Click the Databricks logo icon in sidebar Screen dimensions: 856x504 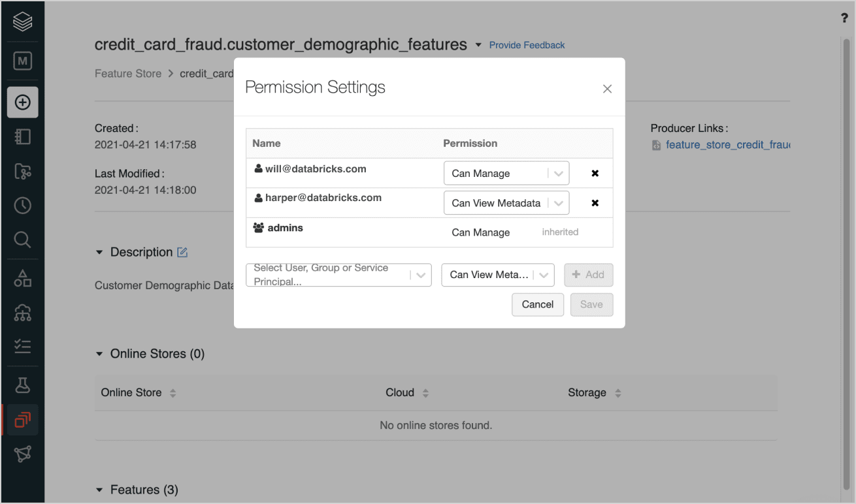tap(22, 22)
